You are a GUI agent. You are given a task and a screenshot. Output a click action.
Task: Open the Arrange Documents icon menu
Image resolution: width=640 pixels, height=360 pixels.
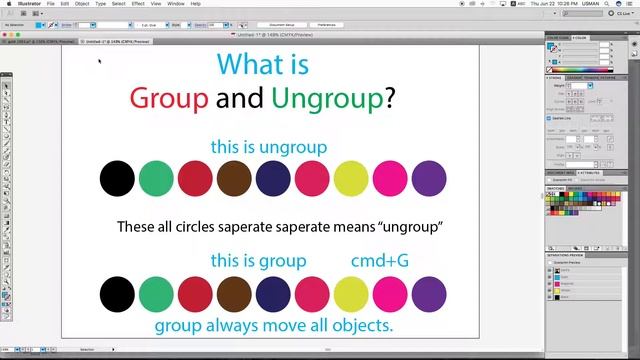[38, 13]
